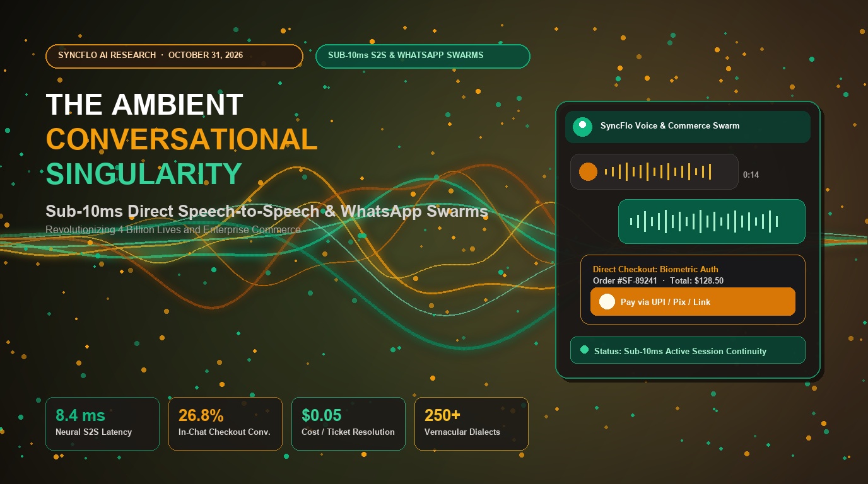
Task: Click the 26.8% In-Chat Checkout Conv. card
Action: (225, 423)
